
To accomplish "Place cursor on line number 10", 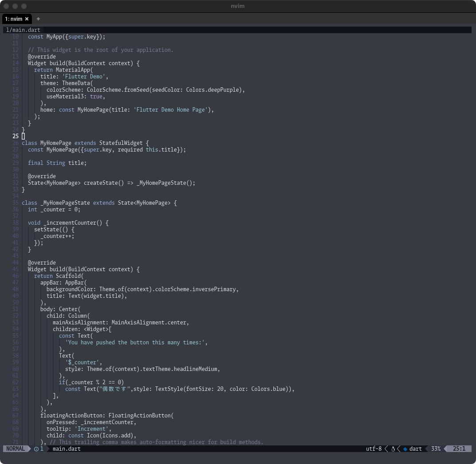I will [16, 37].
